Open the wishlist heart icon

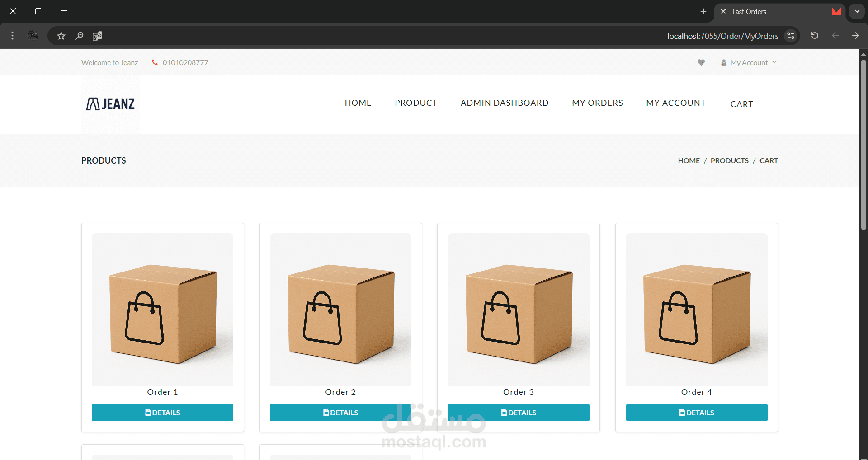pyautogui.click(x=701, y=62)
